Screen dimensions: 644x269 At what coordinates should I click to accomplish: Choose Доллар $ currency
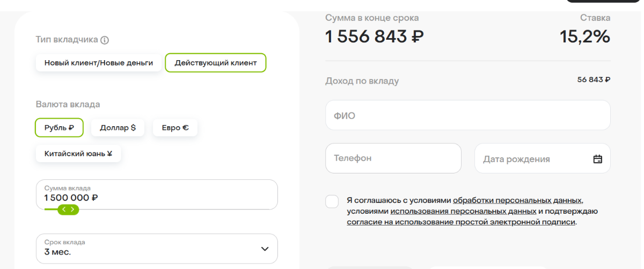click(x=118, y=128)
